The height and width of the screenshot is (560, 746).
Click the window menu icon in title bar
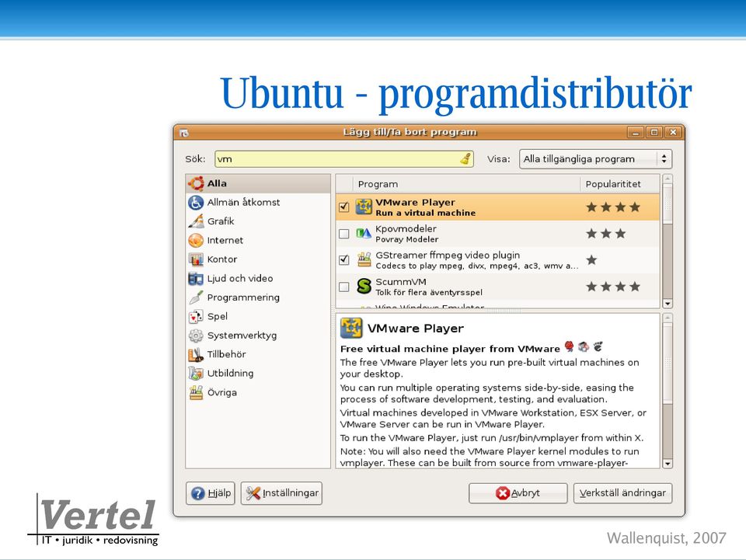[x=184, y=133]
